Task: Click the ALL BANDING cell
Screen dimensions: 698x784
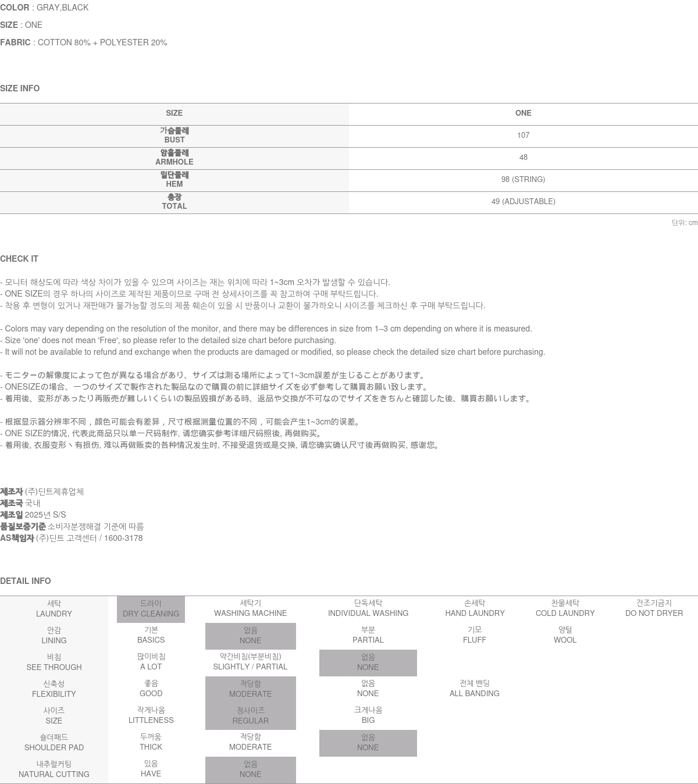Action: [x=475, y=689]
